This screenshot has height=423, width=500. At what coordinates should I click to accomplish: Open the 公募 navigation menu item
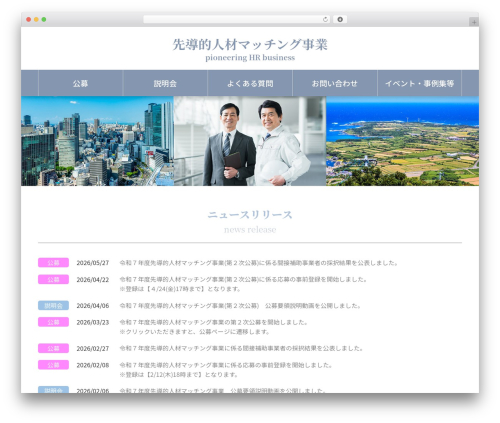[80, 83]
